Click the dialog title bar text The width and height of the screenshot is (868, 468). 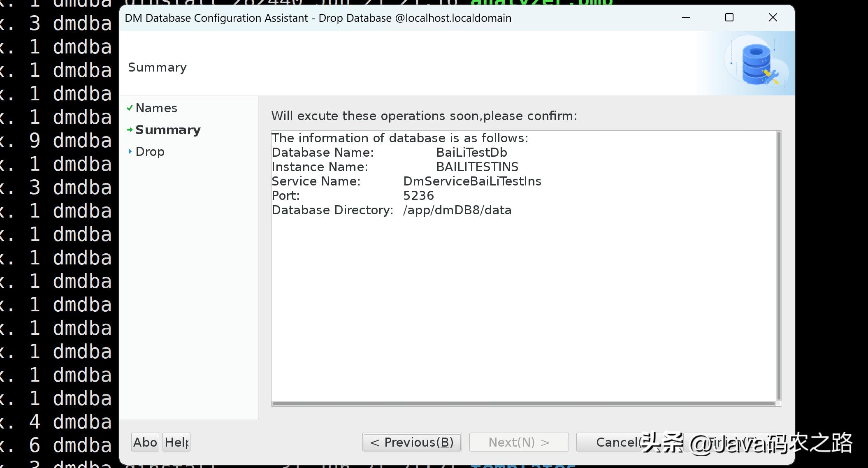(318, 18)
